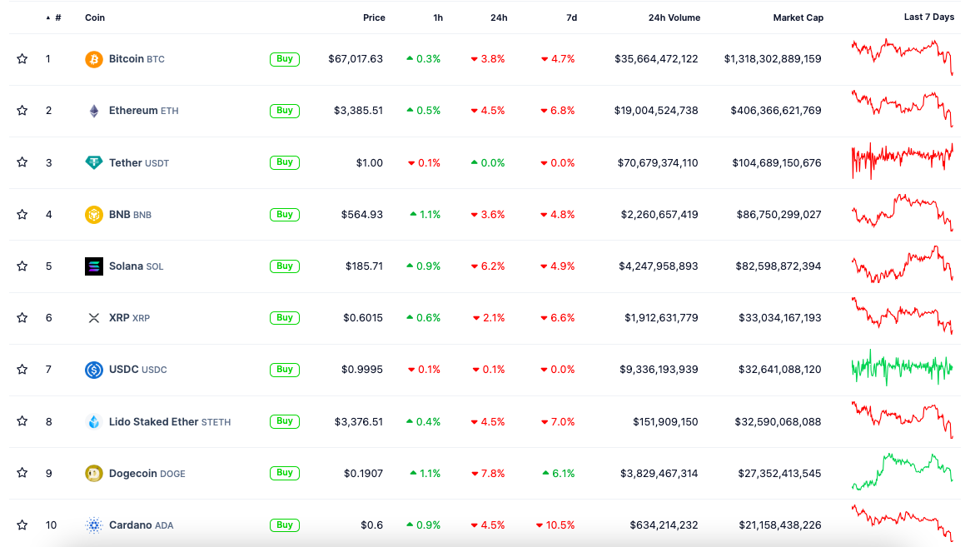This screenshot has width=980, height=547.
Task: Open Ethereum's 7-day sparkline chart
Action: (902, 109)
